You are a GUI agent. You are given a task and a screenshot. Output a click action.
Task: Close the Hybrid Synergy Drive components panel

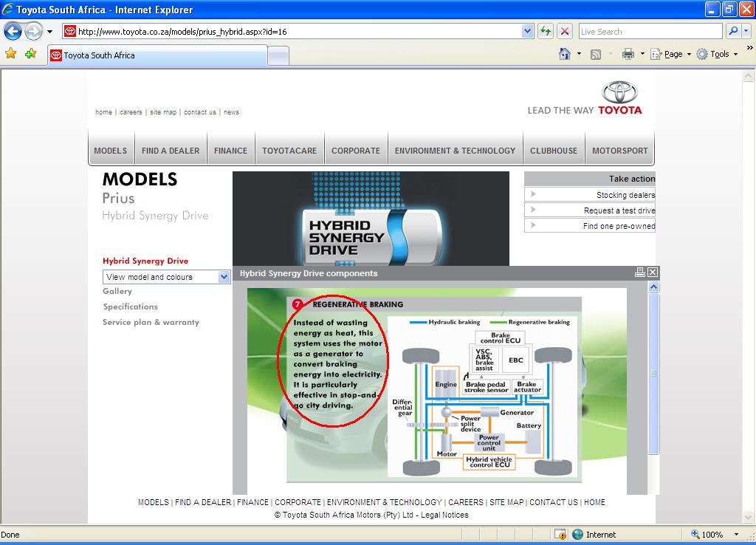tap(653, 272)
